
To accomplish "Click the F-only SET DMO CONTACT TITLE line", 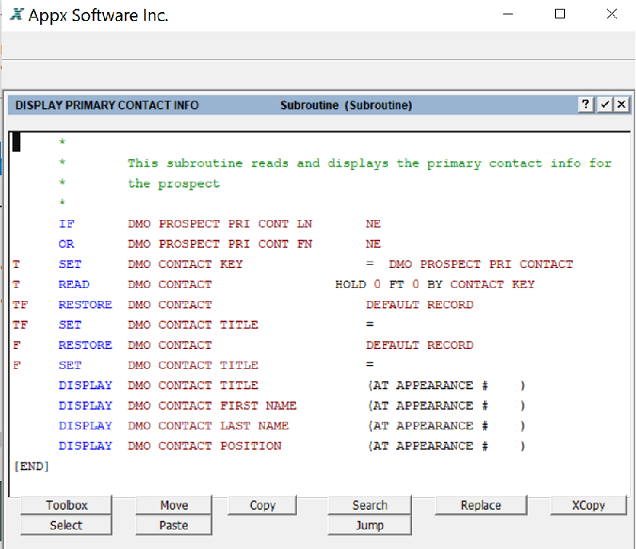I will [193, 365].
